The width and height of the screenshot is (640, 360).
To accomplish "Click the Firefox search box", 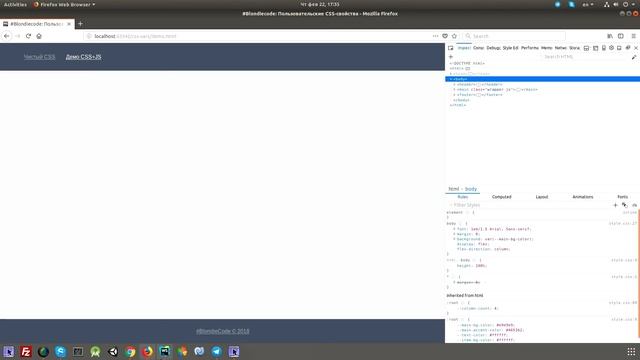I will (x=514, y=36).
